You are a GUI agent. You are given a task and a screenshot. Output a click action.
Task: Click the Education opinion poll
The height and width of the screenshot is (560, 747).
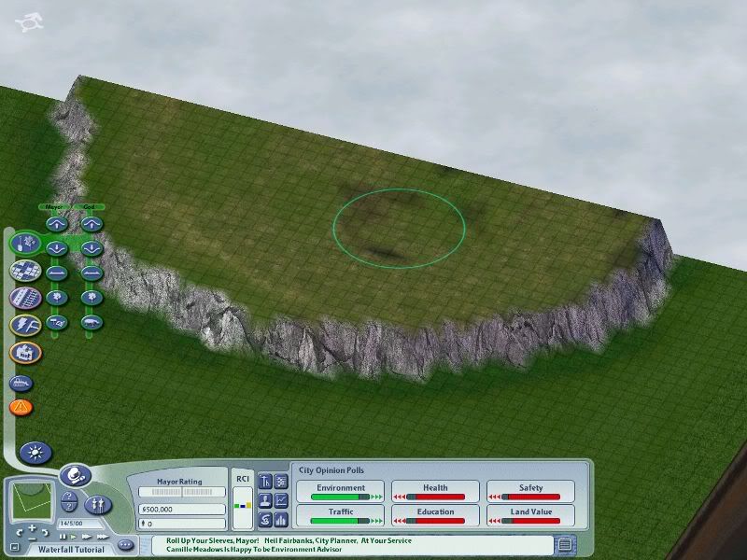pyautogui.click(x=435, y=515)
